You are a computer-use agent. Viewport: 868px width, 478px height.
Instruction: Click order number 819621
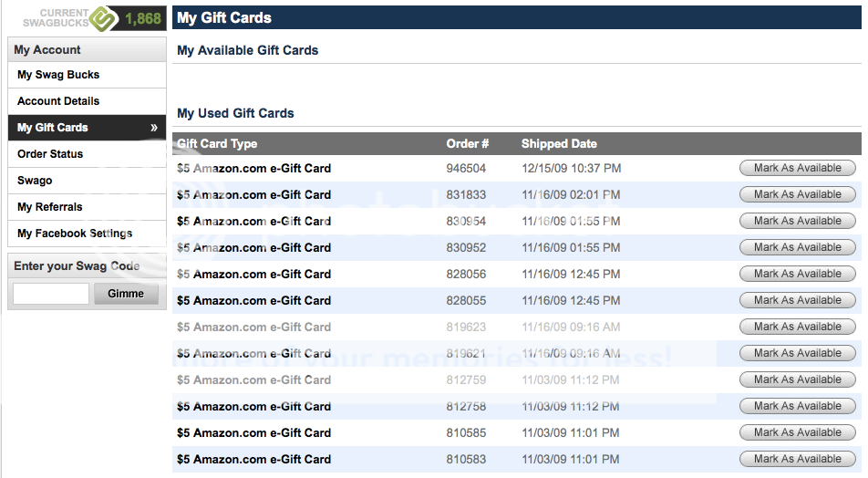[x=466, y=353]
